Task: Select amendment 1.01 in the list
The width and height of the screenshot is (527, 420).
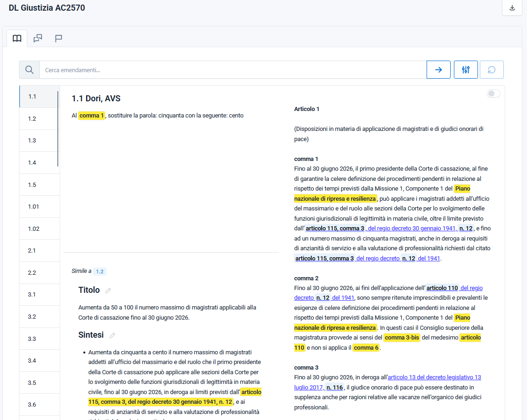Action: [33, 207]
